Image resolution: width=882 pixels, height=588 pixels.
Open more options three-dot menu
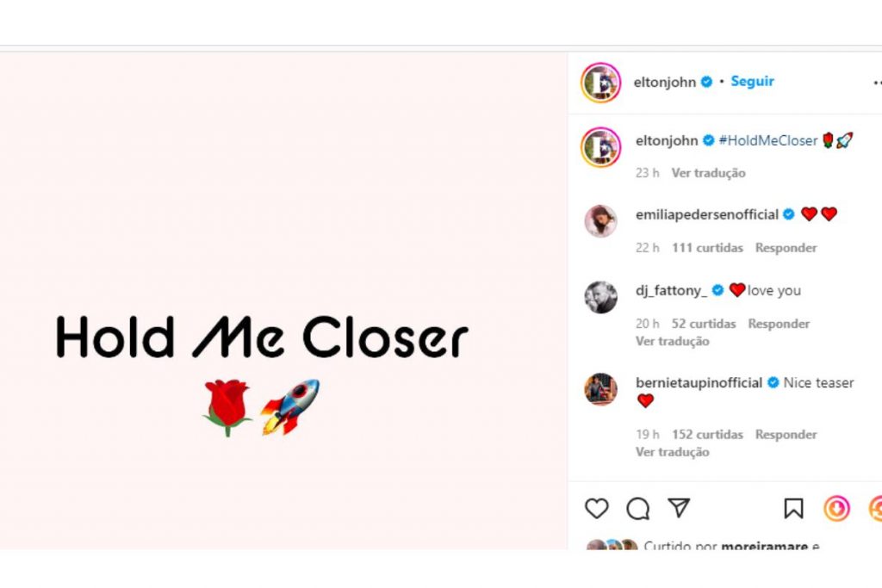(x=877, y=83)
